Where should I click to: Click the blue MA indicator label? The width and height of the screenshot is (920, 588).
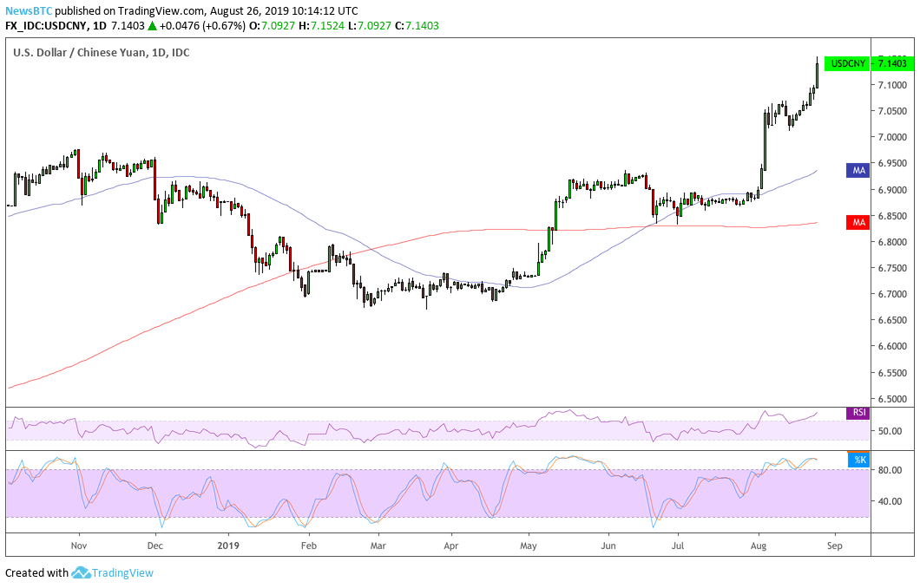pyautogui.click(x=858, y=171)
